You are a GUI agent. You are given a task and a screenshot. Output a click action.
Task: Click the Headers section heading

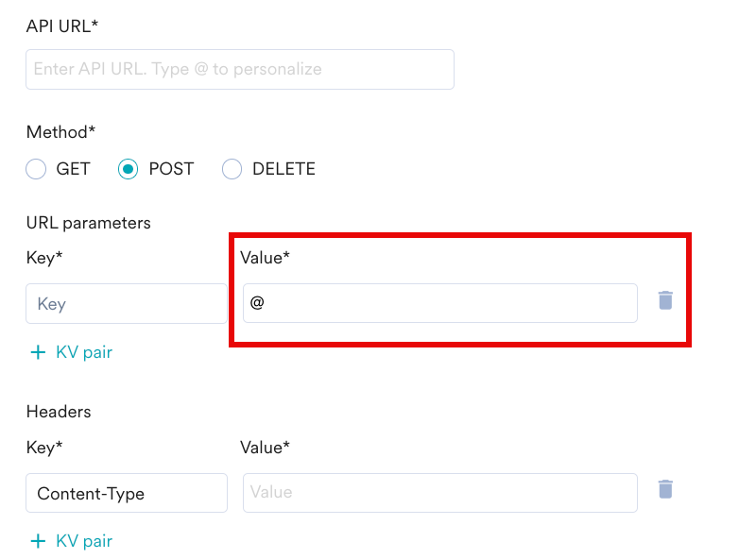(x=59, y=412)
